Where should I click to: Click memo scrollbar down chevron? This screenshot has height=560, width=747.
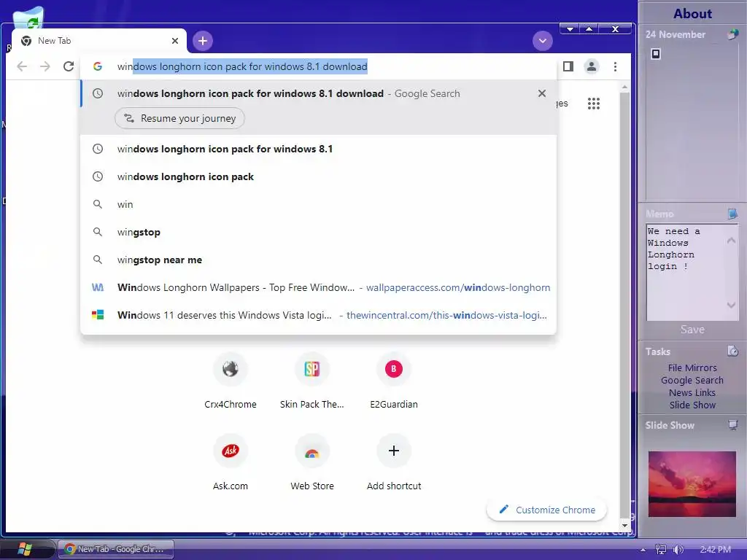coord(731,305)
